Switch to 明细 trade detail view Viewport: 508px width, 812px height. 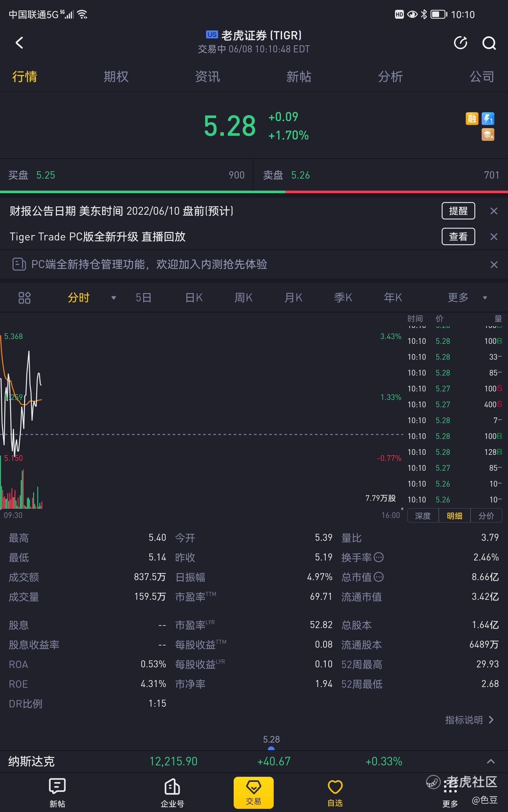pyautogui.click(x=454, y=516)
